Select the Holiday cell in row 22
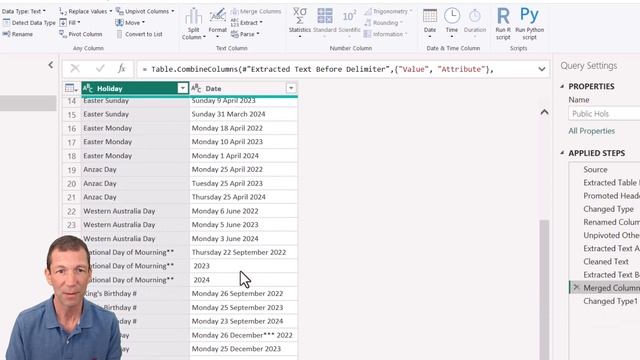Screen dimensions: 640x360 pyautogui.click(x=135, y=211)
